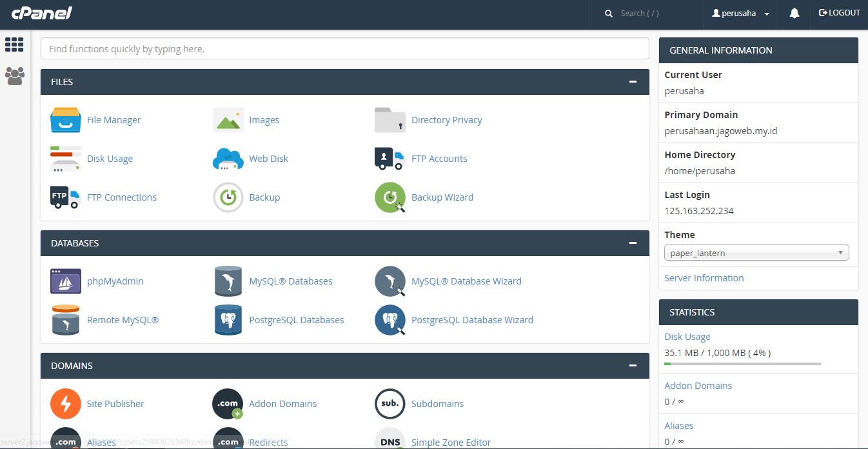Click the Disk Usage progress bar

pyautogui.click(x=742, y=364)
